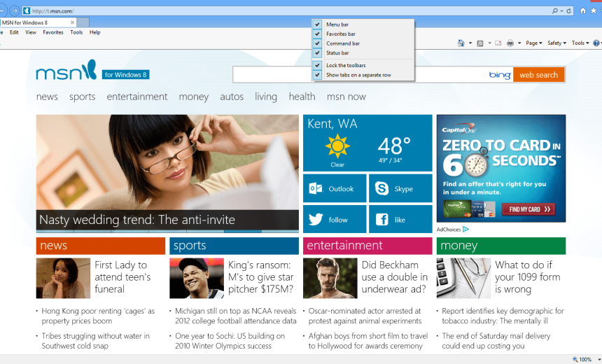Viewport: 602px width, 364px height.
Task: Open the View menu
Action: point(31,32)
